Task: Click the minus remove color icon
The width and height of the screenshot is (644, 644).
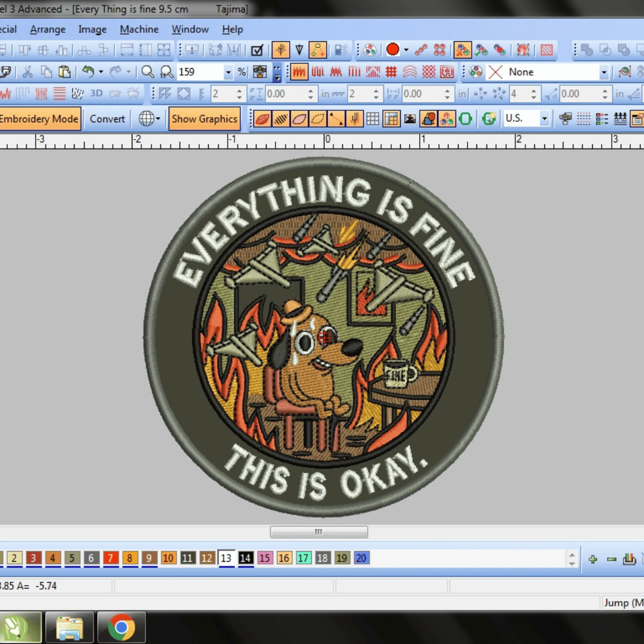Action: (612, 559)
